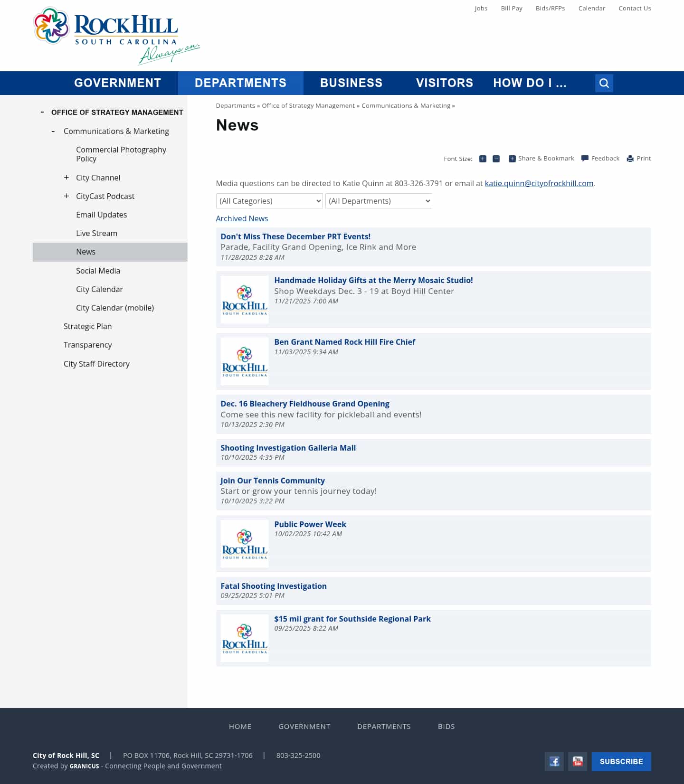This screenshot has height=784, width=684.
Task: Increase font size with plus icon
Action: coord(483,159)
